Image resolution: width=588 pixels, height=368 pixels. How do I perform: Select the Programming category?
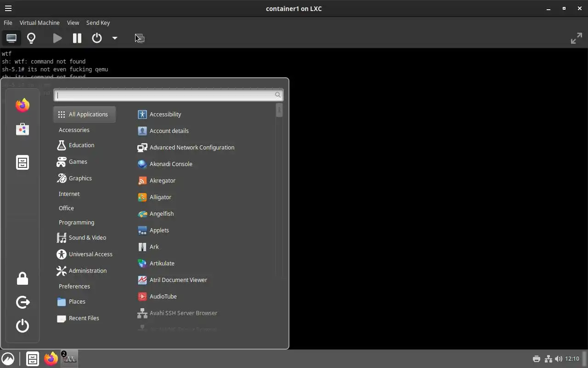76,222
